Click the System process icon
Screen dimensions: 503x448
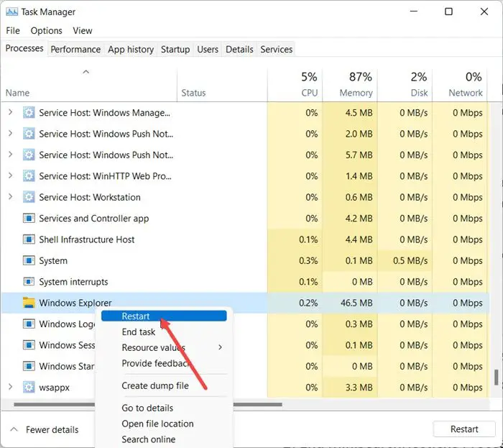click(29, 260)
